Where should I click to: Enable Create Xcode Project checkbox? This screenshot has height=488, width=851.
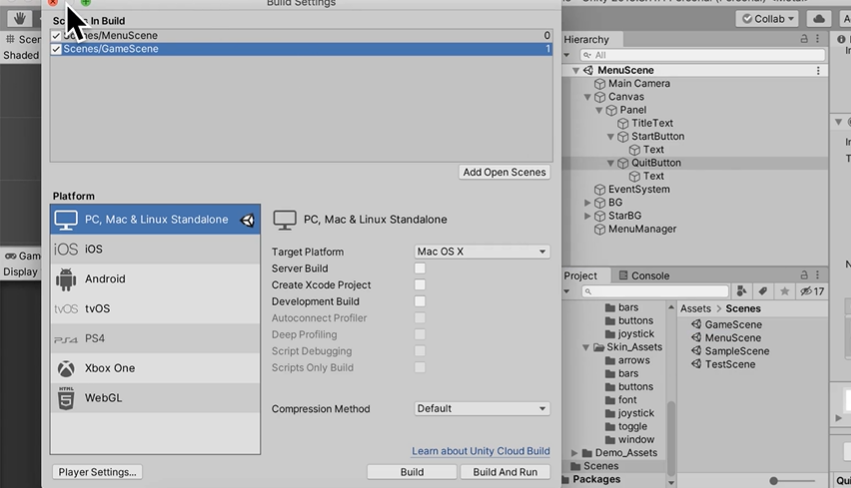coord(420,285)
